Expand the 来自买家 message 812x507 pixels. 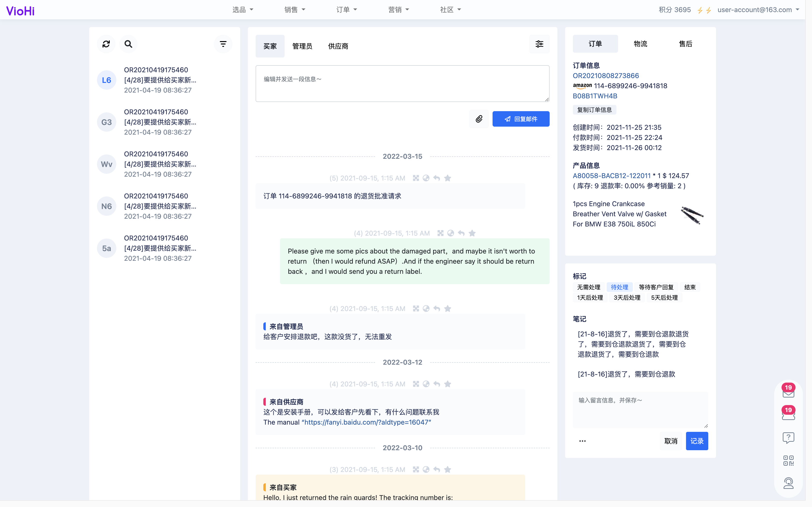(416, 470)
